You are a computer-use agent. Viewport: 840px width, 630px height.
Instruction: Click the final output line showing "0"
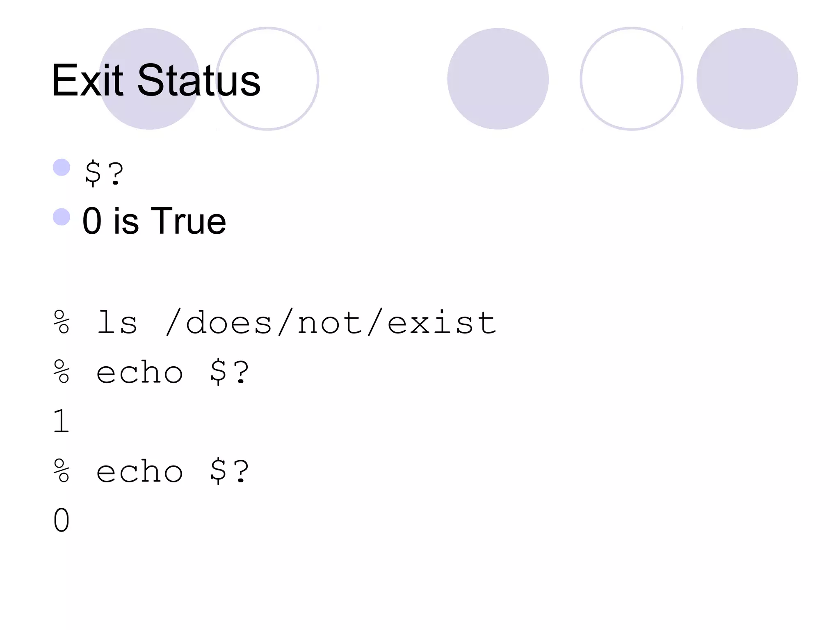[x=62, y=520]
